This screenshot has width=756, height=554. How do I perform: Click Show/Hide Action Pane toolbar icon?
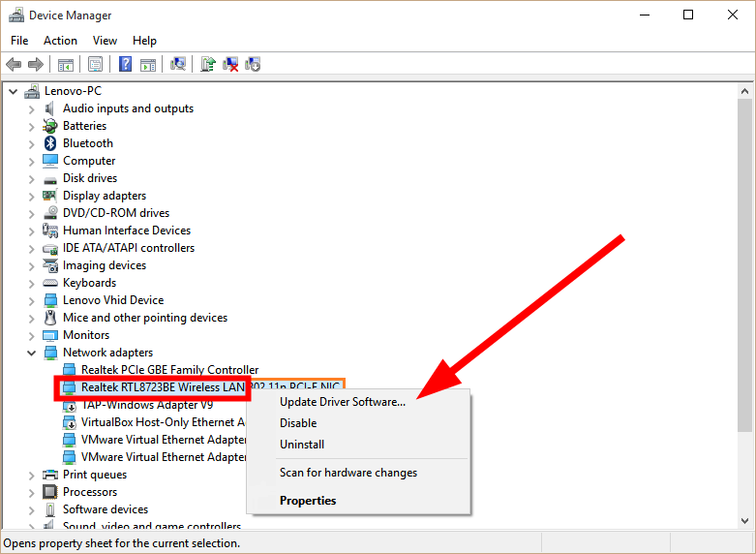148,64
